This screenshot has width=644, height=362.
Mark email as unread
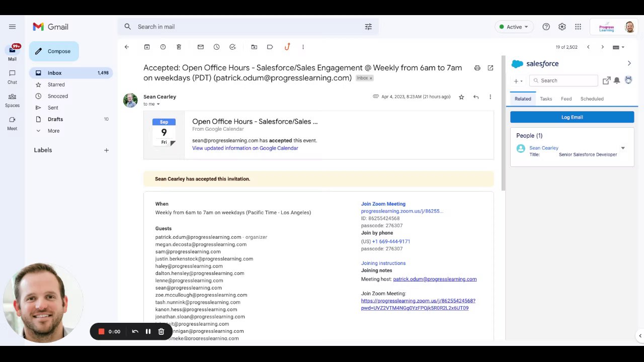201,47
